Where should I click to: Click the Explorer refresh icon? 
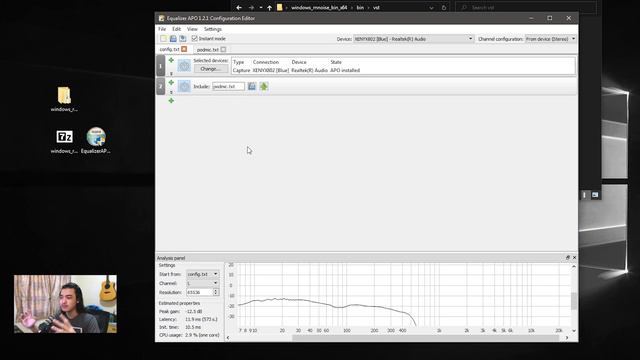point(444,7)
